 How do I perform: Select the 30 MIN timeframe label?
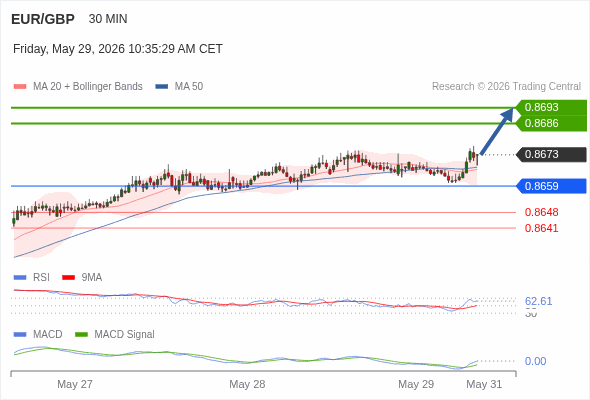pos(108,19)
